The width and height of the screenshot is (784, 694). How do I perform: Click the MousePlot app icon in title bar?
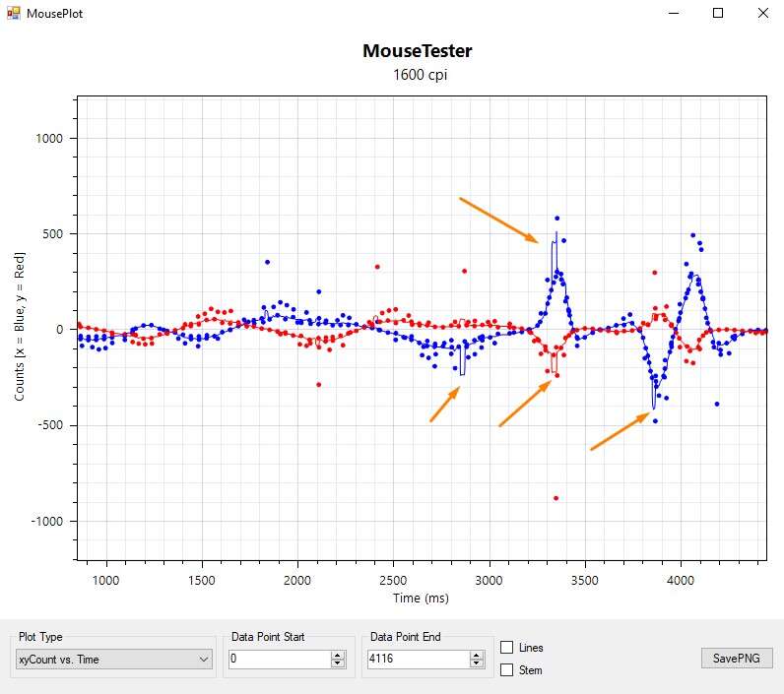tap(13, 14)
